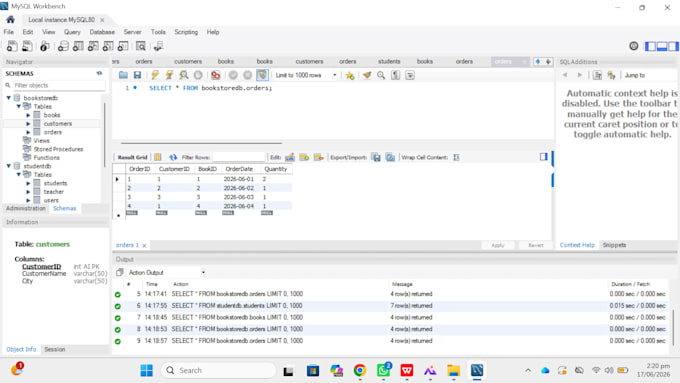Collapse Tables folder under studentdb
The width and height of the screenshot is (680, 383).
[19, 174]
